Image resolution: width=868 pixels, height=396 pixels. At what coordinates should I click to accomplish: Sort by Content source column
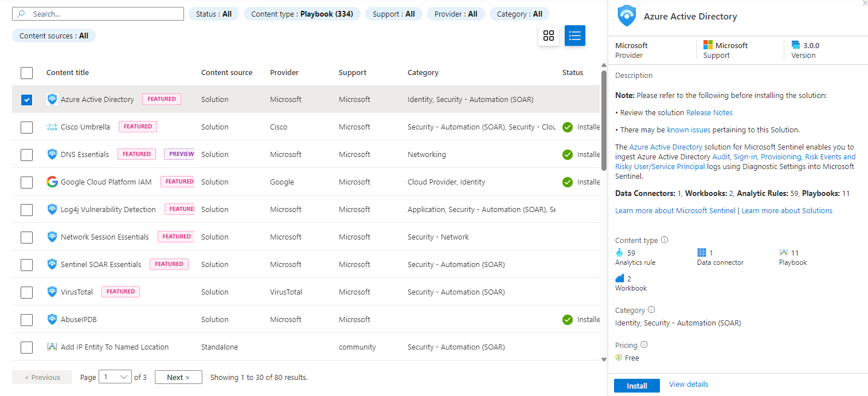226,73
